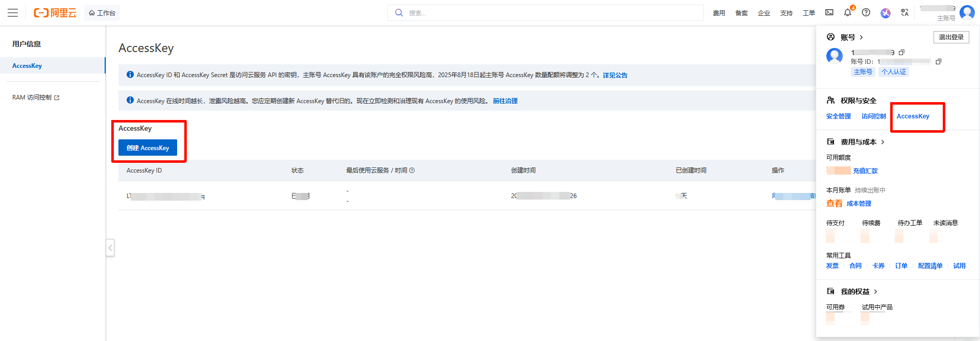Open the 工作台 workbench home
Image resolution: width=980 pixels, height=341 pixels.
[102, 13]
